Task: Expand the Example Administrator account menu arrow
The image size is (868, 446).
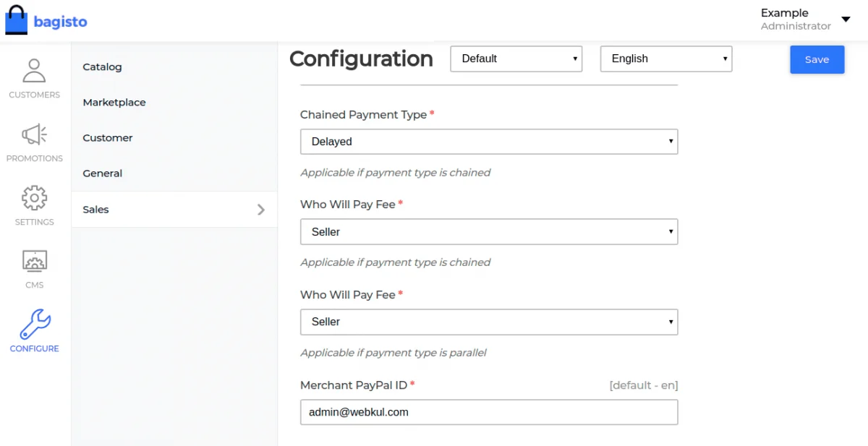Action: click(846, 20)
